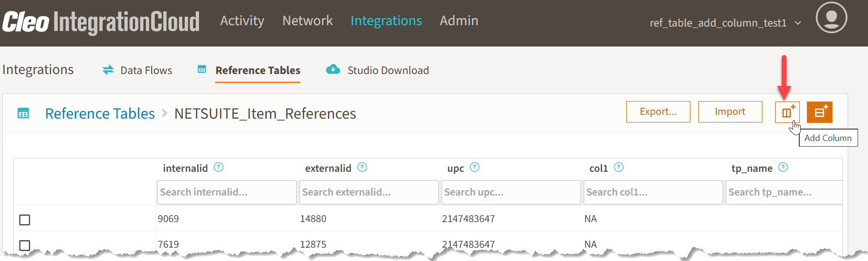This screenshot has width=868, height=261.
Task: Click the Import button
Action: (x=730, y=112)
